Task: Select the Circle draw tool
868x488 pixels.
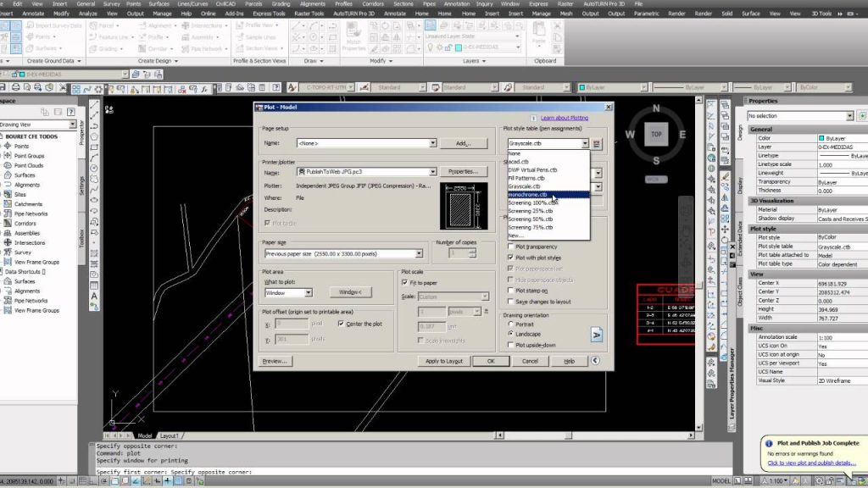Action: pyautogui.click(x=94, y=169)
